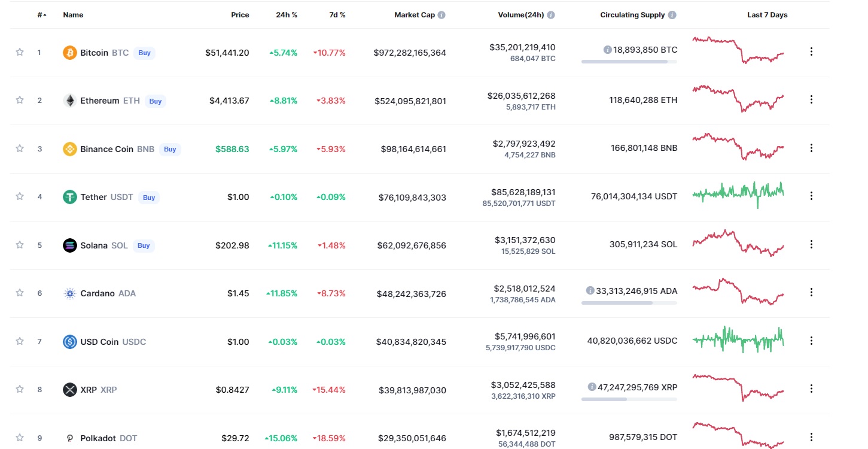
Task: Click the XRP circulating supply progress bar
Action: coord(629,399)
